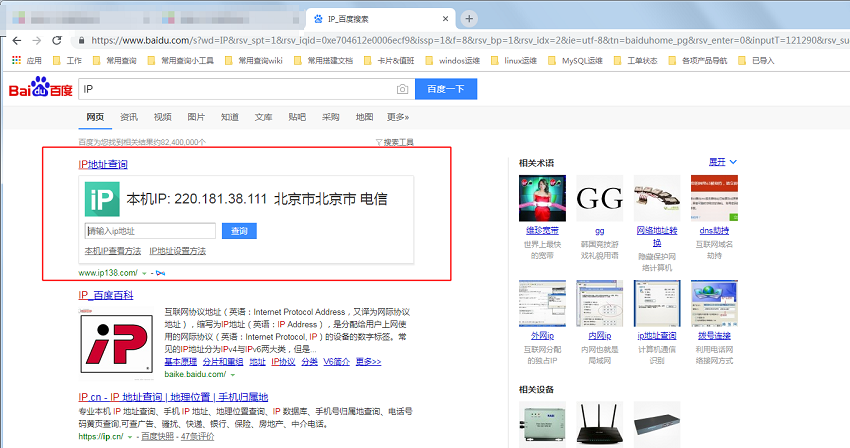
Task: Click the camera image-search icon
Action: (x=402, y=89)
